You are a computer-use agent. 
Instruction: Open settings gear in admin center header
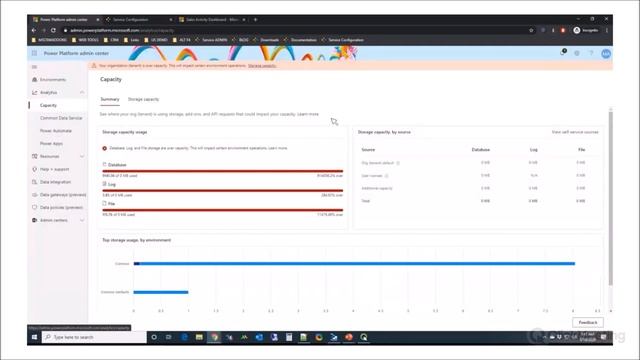tap(577, 53)
